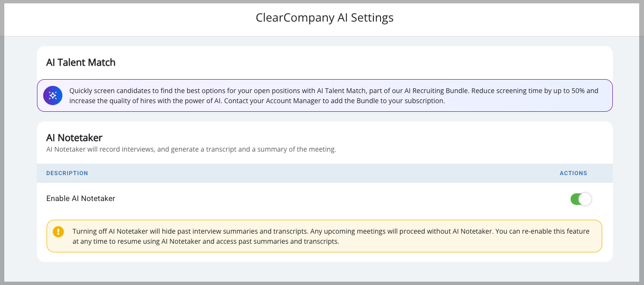Click the AI Notetaker section heading

[x=74, y=138]
